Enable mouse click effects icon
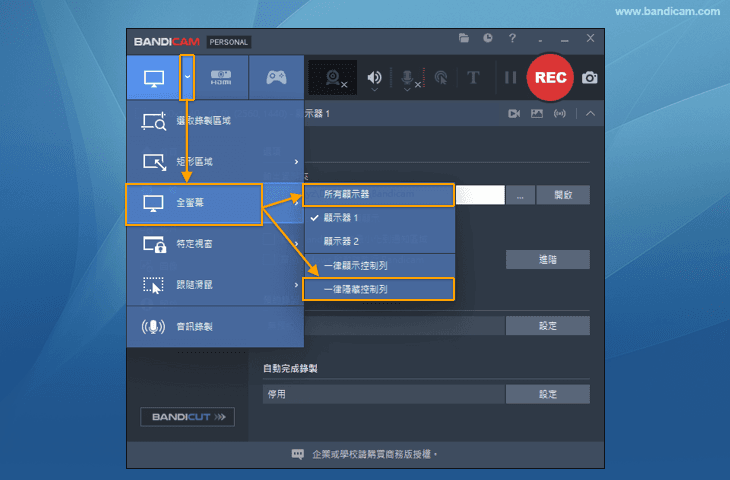730x480 pixels. [440, 78]
